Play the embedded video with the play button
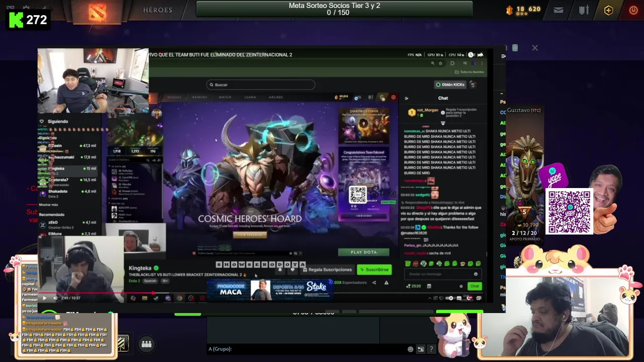The image size is (644, 362). 44,298
